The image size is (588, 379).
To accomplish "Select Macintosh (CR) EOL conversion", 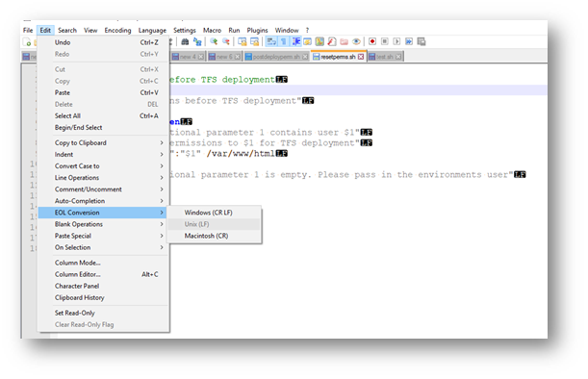I will click(x=215, y=236).
